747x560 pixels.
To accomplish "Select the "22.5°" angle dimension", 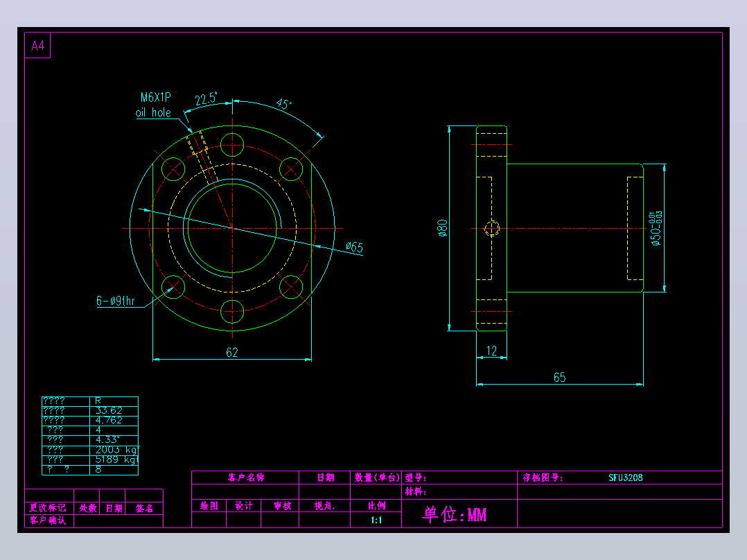I will (206, 99).
